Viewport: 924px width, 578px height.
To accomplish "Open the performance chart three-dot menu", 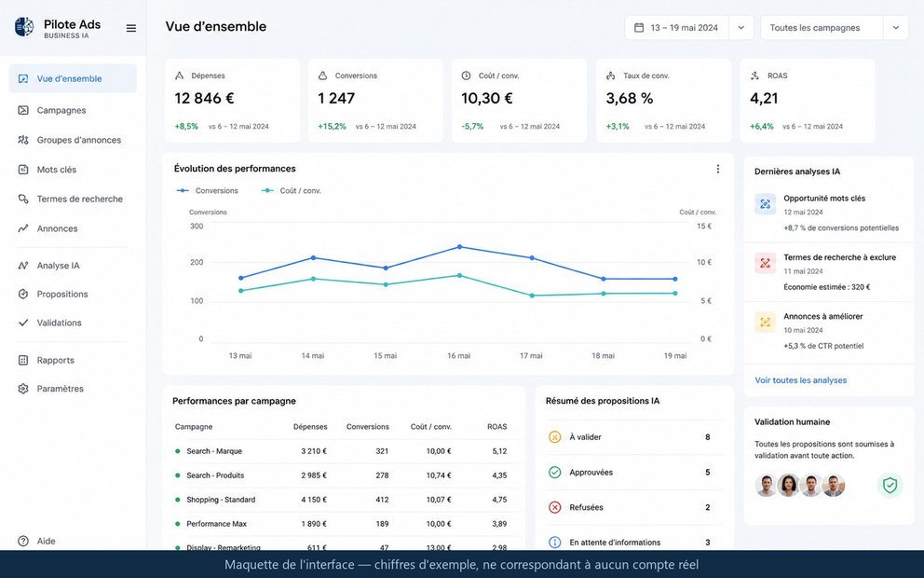I will [x=718, y=169].
